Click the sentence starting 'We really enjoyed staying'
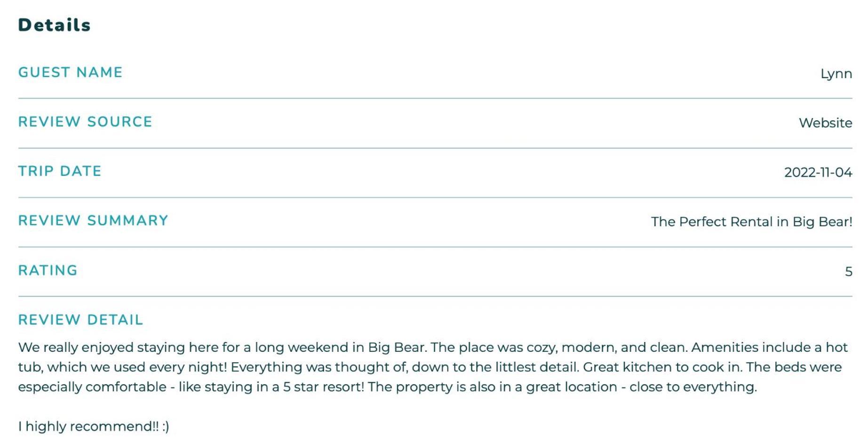 click(222, 348)
